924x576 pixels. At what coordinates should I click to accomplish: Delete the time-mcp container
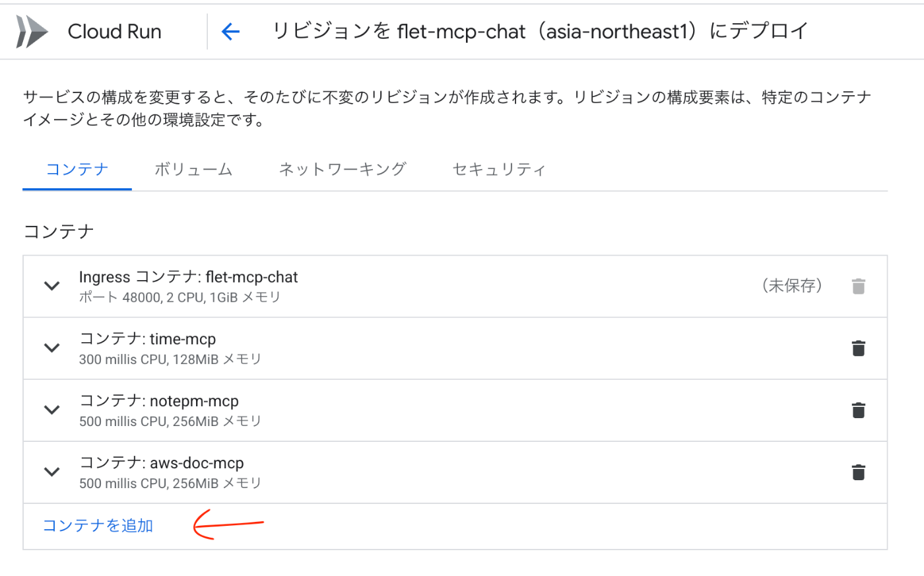[858, 348]
